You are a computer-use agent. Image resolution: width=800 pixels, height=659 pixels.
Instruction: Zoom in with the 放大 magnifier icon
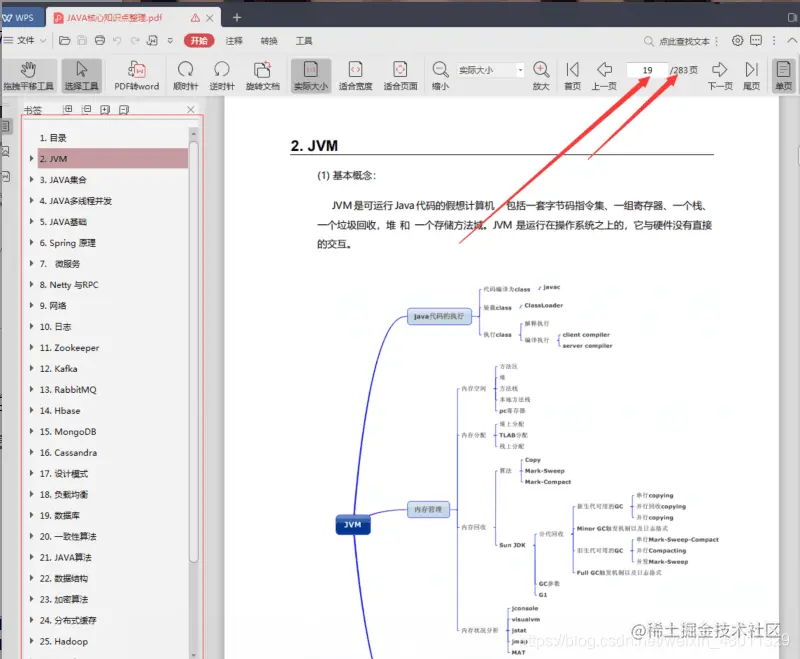(x=541, y=72)
